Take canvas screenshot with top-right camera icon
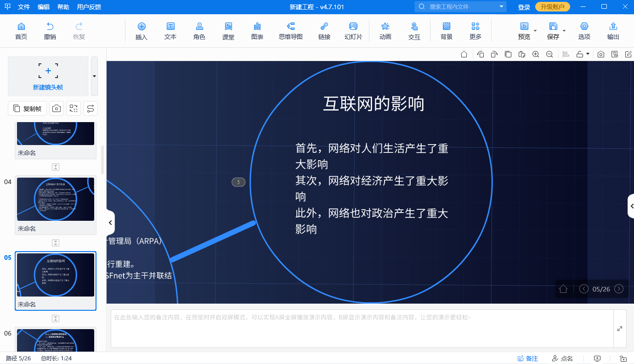634x364 pixels. pos(601,54)
